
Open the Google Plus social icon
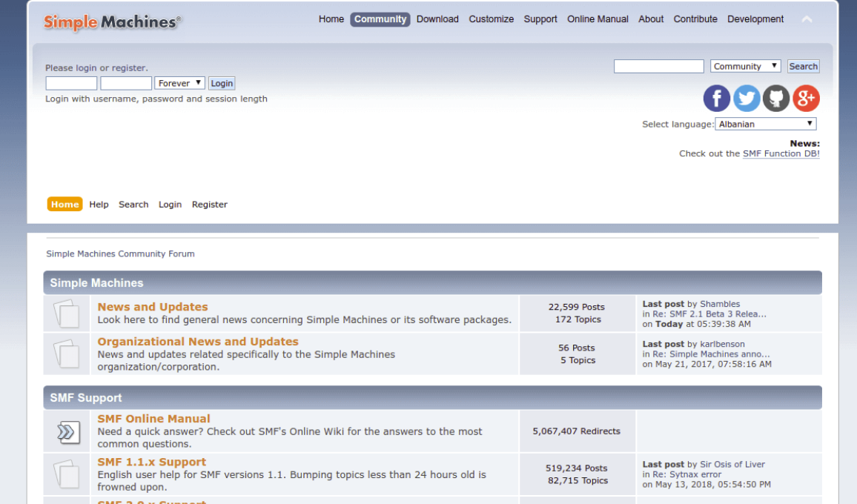[x=806, y=99]
